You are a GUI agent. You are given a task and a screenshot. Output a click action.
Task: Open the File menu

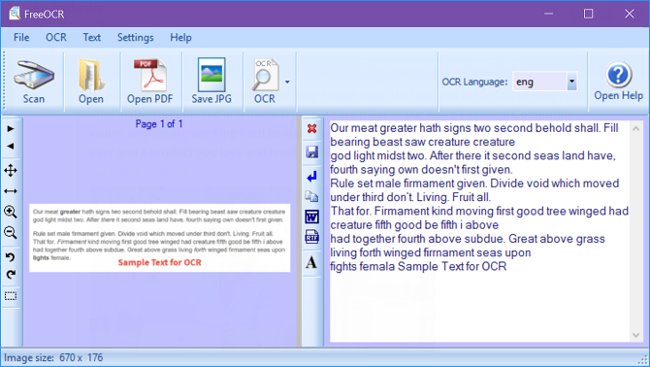point(21,37)
